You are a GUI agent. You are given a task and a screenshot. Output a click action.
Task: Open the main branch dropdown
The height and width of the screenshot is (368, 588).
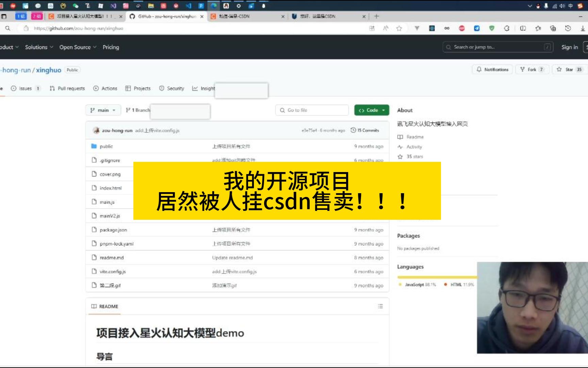(x=103, y=110)
